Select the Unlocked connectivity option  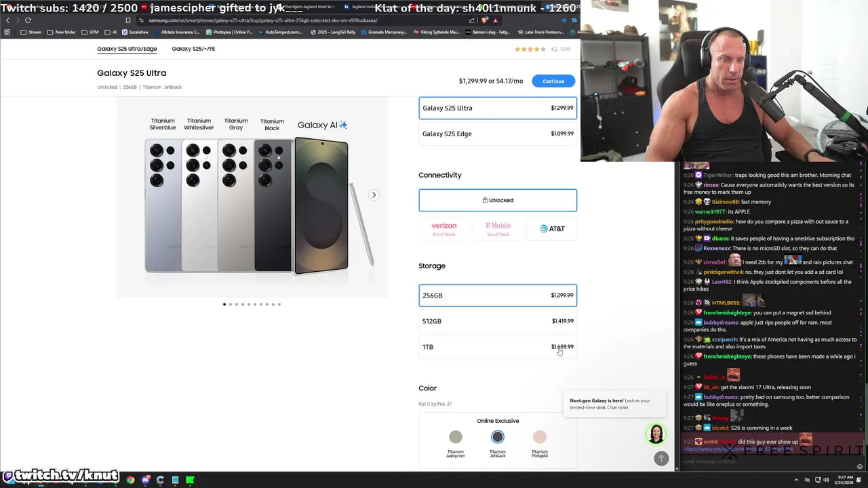click(x=498, y=200)
